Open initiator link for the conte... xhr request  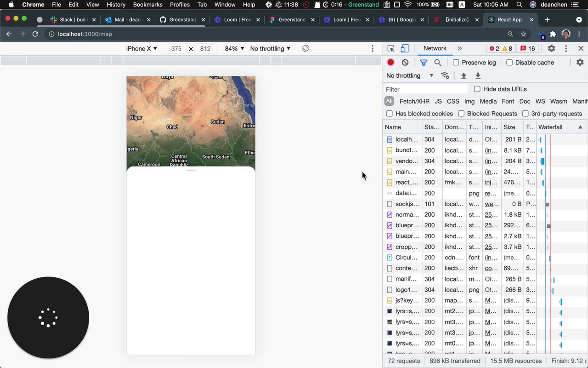[492, 268]
